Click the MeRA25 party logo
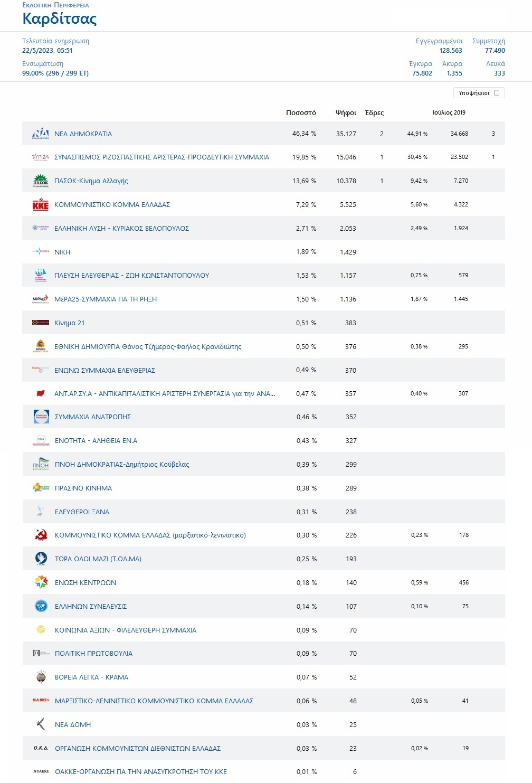The height and width of the screenshot is (783, 532). point(41,299)
